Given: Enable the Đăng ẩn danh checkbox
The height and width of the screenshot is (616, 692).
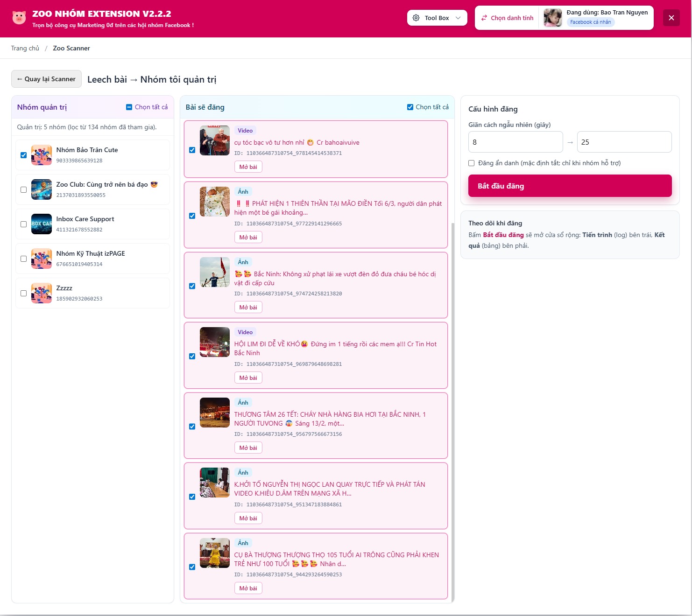Looking at the screenshot, I should 472,163.
